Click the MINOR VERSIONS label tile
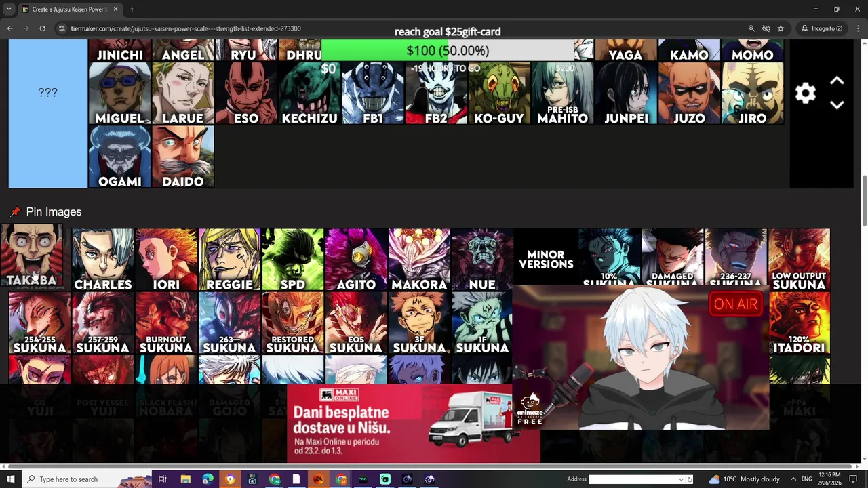The image size is (868, 488). click(546, 260)
